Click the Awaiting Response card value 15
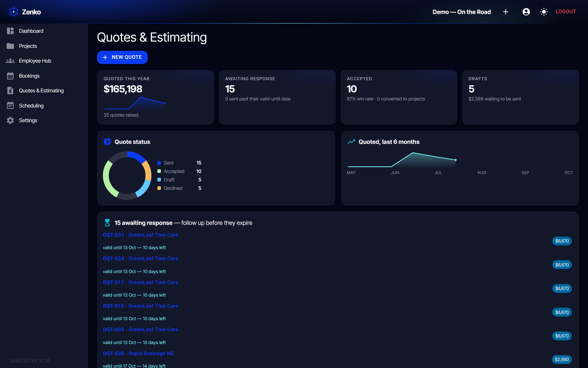The height and width of the screenshot is (368, 588). point(230,89)
